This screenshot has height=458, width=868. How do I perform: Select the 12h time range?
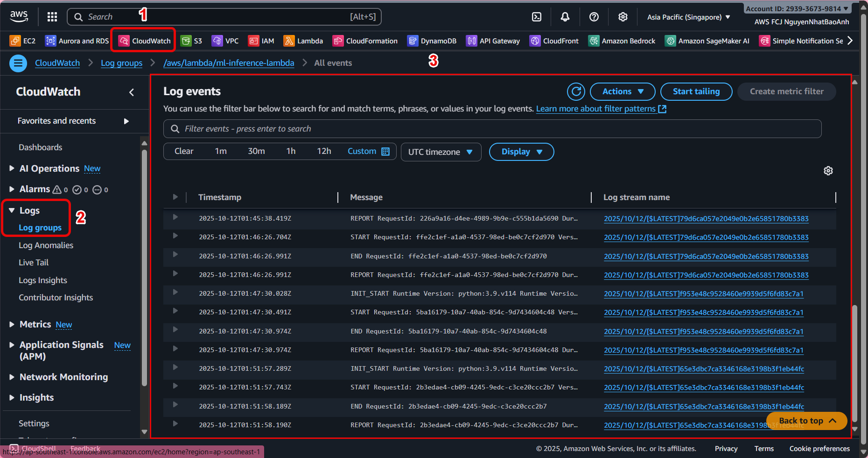pyautogui.click(x=324, y=151)
